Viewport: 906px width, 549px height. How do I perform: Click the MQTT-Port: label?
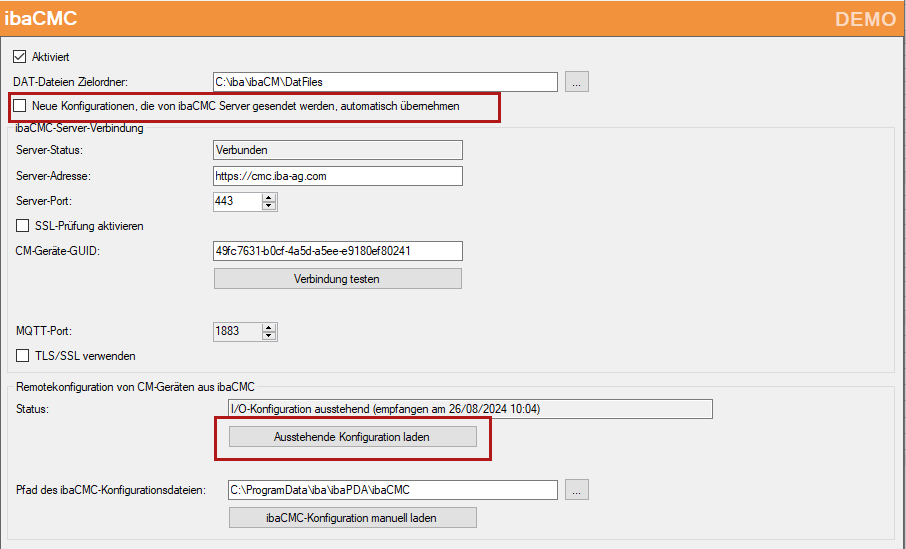(x=44, y=331)
